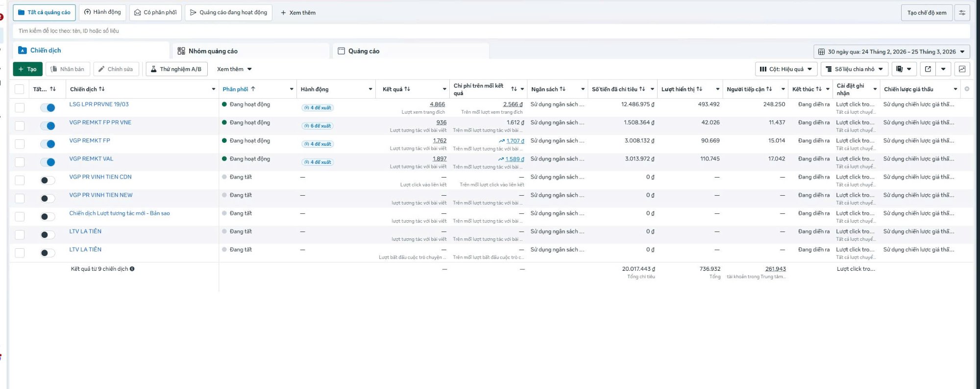The height and width of the screenshot is (389, 980).
Task: Sort by the Kết quả column arrows
Action: coord(407,89)
